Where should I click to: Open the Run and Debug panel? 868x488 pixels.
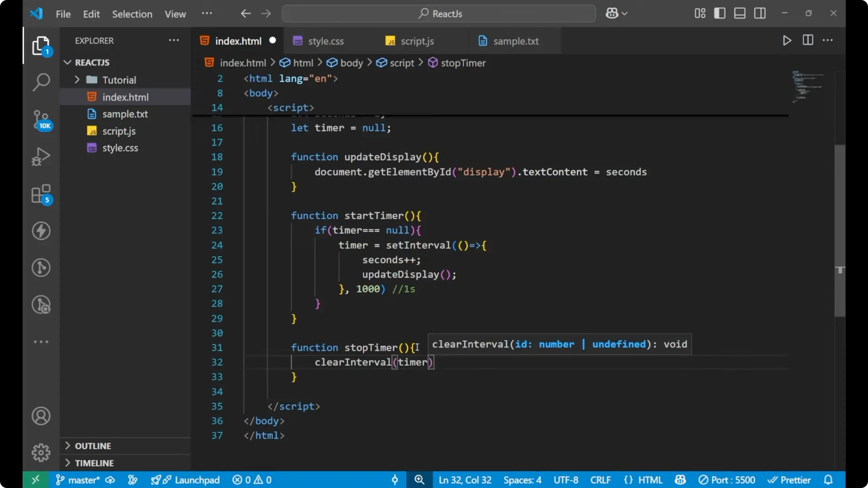(41, 156)
